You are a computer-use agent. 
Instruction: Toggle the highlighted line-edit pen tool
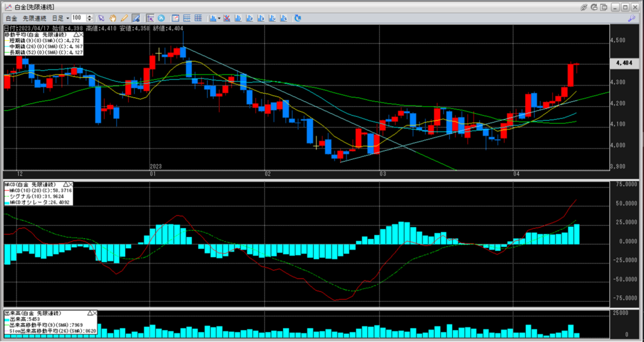136,18
